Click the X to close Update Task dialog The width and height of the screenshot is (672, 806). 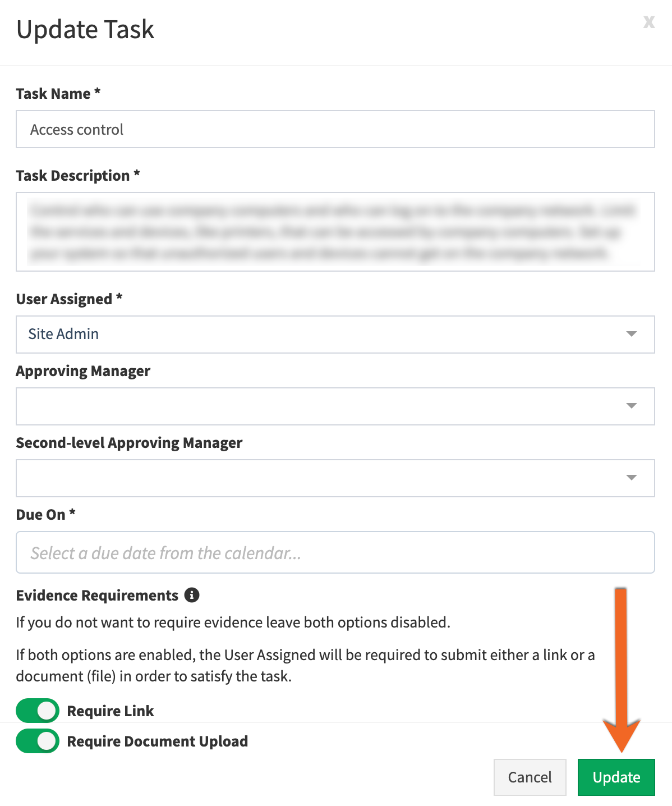(649, 22)
